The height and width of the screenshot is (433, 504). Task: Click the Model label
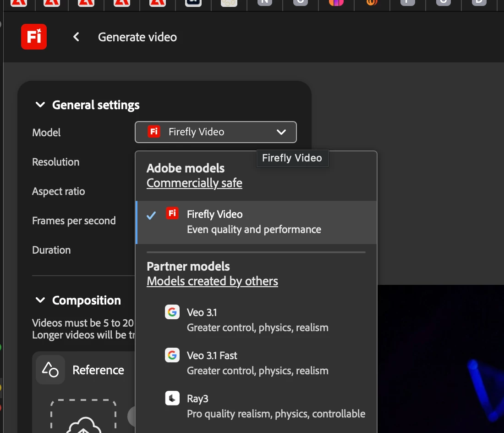click(x=46, y=133)
